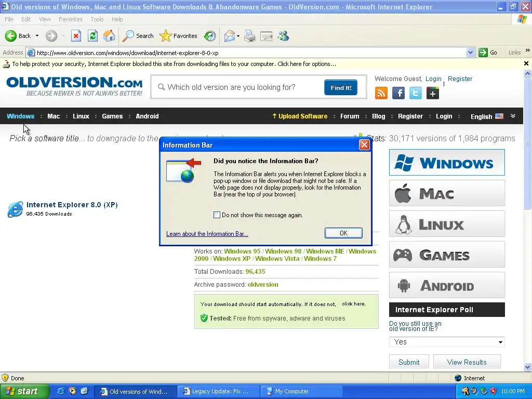Viewport: 532px width, 399px height.
Task: Open Favorites star toolbar button
Action: tap(179, 36)
